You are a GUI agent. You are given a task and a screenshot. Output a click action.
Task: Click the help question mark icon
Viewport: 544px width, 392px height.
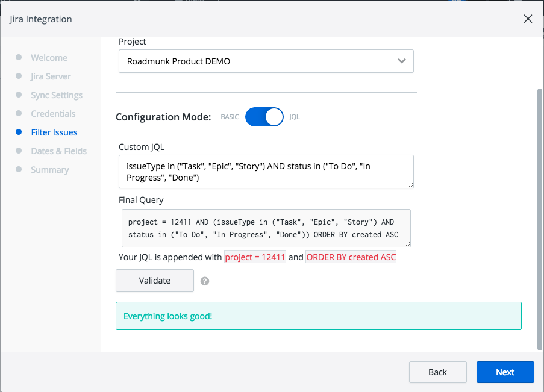click(x=205, y=281)
